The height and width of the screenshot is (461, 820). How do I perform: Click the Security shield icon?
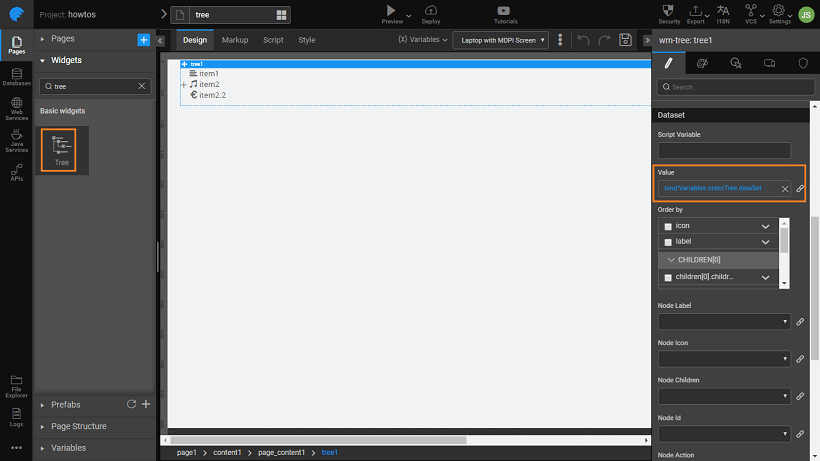click(670, 10)
